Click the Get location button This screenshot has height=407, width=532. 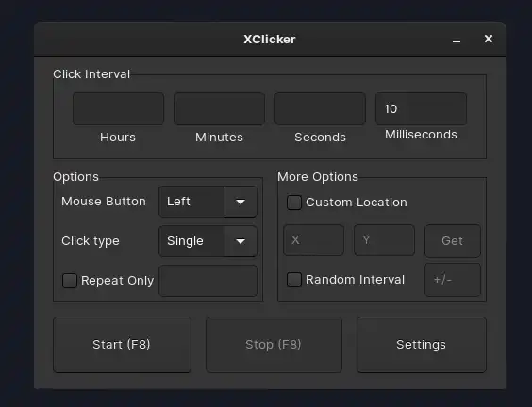click(453, 240)
